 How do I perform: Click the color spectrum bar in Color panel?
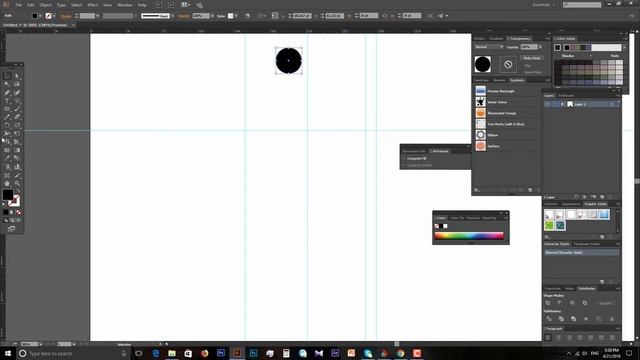tap(469, 236)
